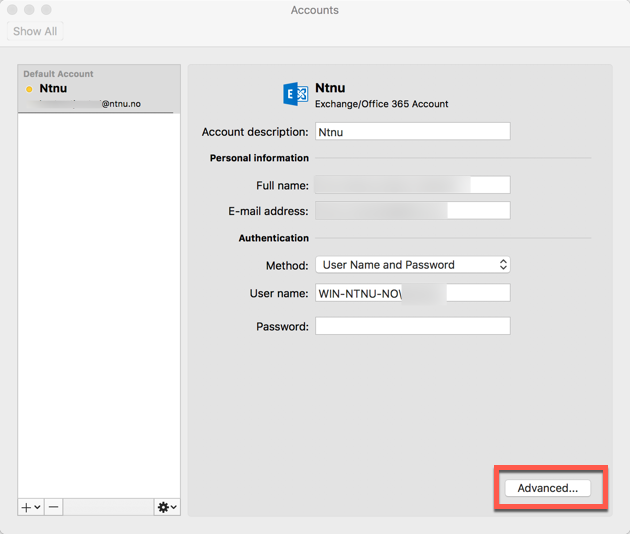Click the Password input field
The image size is (630, 534).
pyautogui.click(x=413, y=326)
